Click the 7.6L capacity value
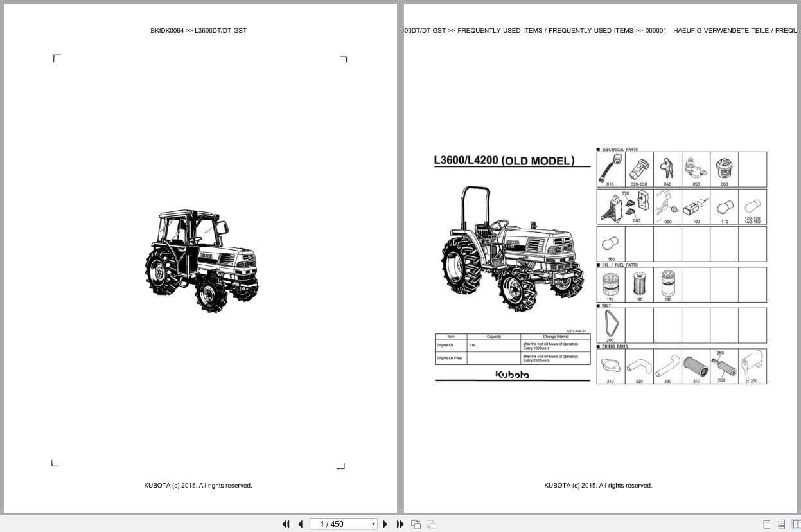This screenshot has height=532, width=801. click(473, 346)
